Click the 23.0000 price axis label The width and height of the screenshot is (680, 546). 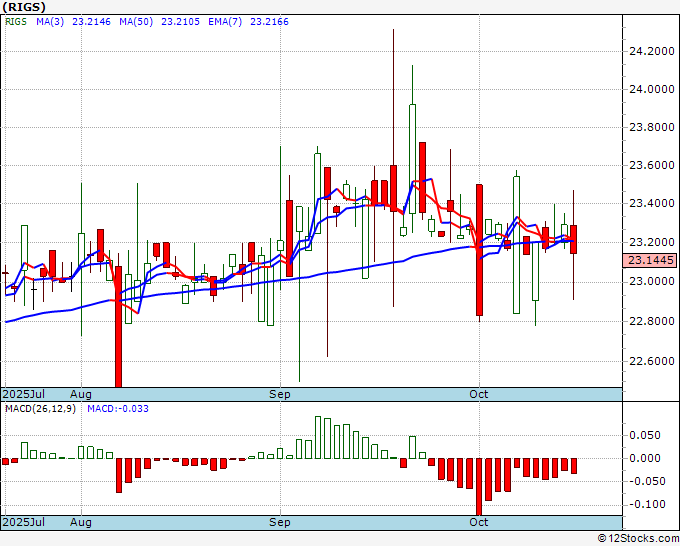click(x=652, y=282)
